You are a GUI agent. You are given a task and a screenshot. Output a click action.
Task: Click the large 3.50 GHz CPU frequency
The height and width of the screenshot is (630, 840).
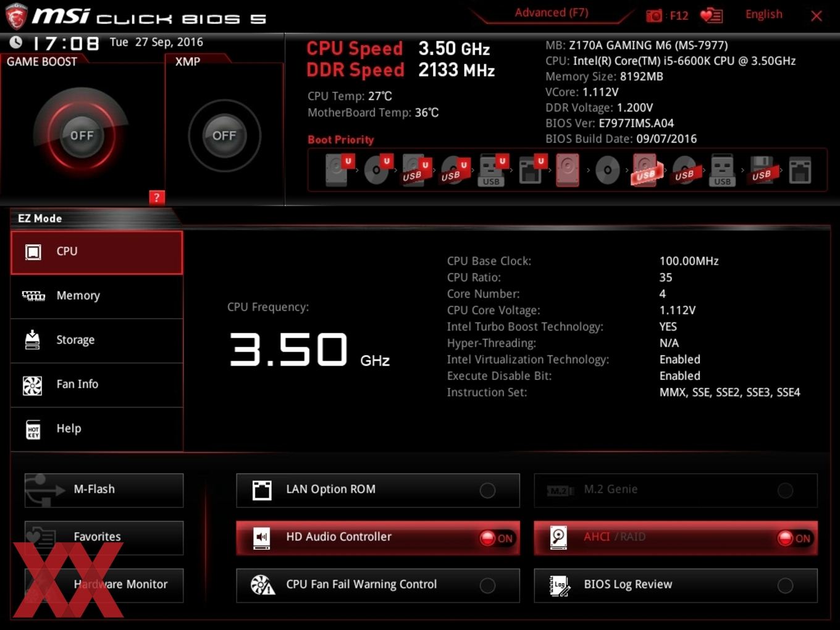click(x=309, y=350)
